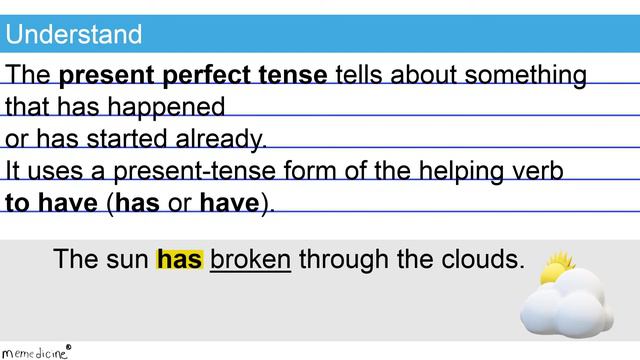Click the words "helping verb"
Viewport: 640px width, 360px height.
pos(491,171)
